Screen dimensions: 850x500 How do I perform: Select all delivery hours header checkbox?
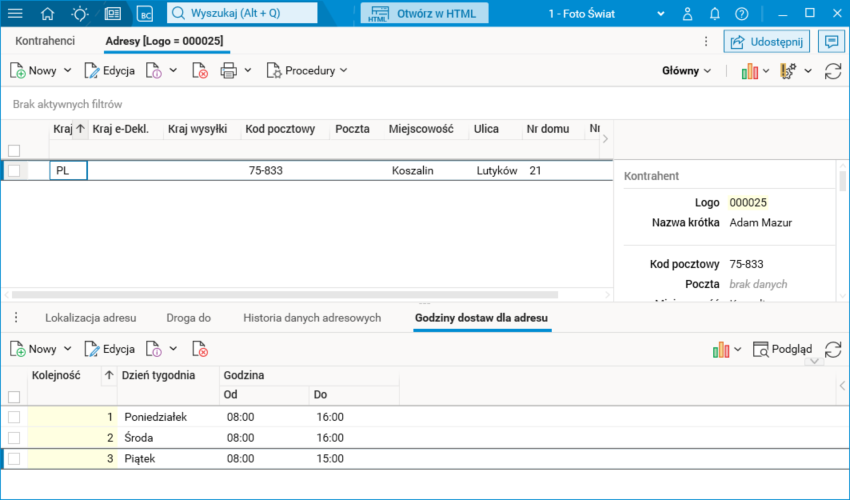click(x=14, y=397)
